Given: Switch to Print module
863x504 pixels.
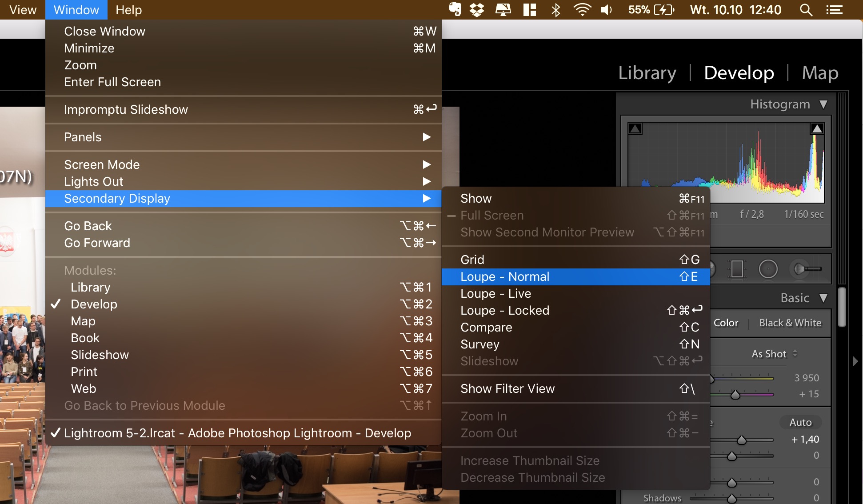Looking at the screenshot, I should [244, 372].
